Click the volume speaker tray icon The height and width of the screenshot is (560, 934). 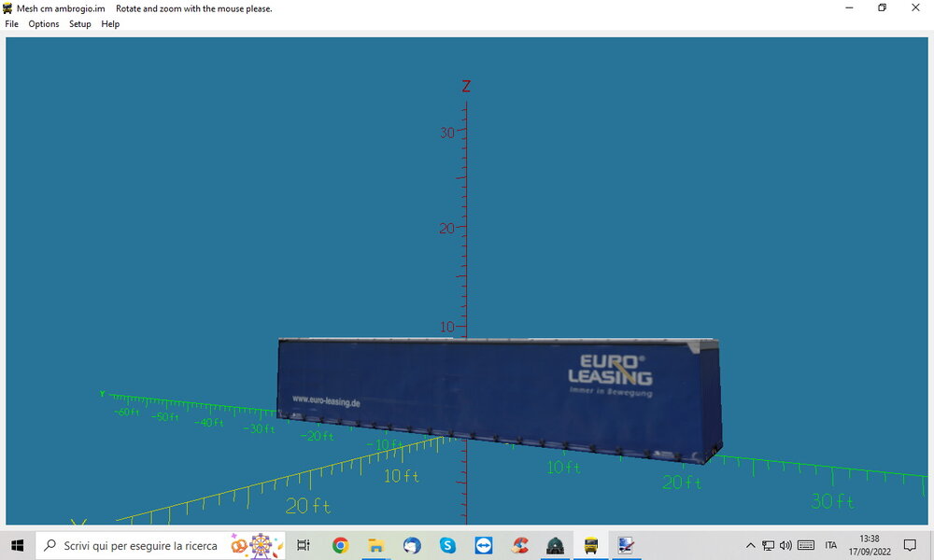point(785,545)
